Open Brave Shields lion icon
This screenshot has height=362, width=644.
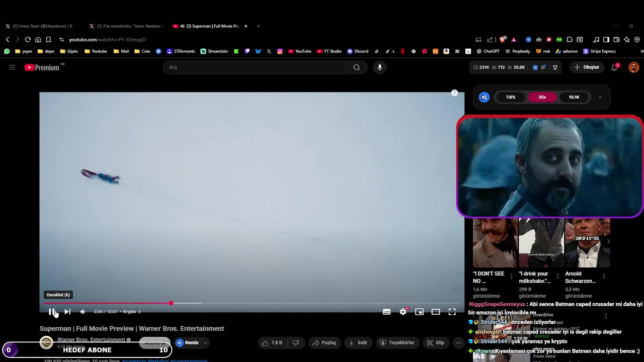tap(503, 40)
